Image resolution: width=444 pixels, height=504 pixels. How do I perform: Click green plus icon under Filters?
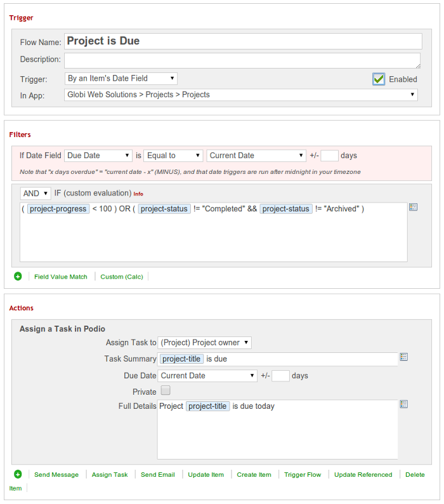pyautogui.click(x=18, y=276)
